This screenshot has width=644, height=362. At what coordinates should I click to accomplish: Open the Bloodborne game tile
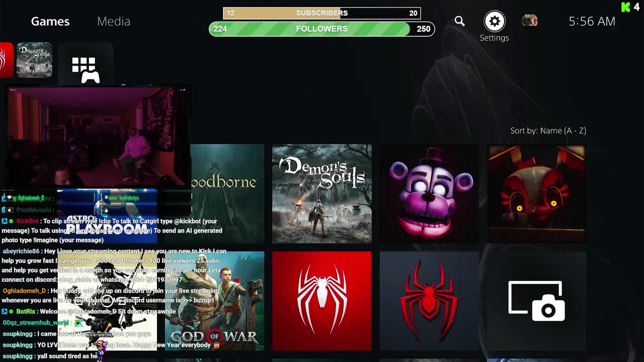(x=227, y=194)
